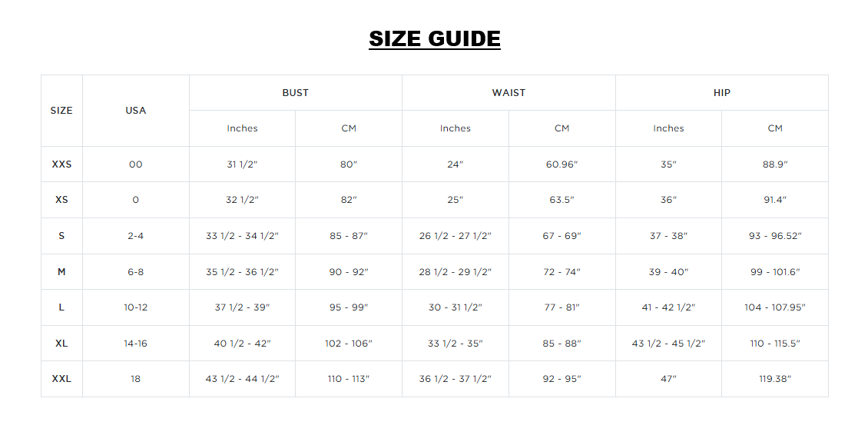Image resolution: width=868 pixels, height=445 pixels.
Task: Select USA size 14-16 cell
Action: tap(136, 343)
